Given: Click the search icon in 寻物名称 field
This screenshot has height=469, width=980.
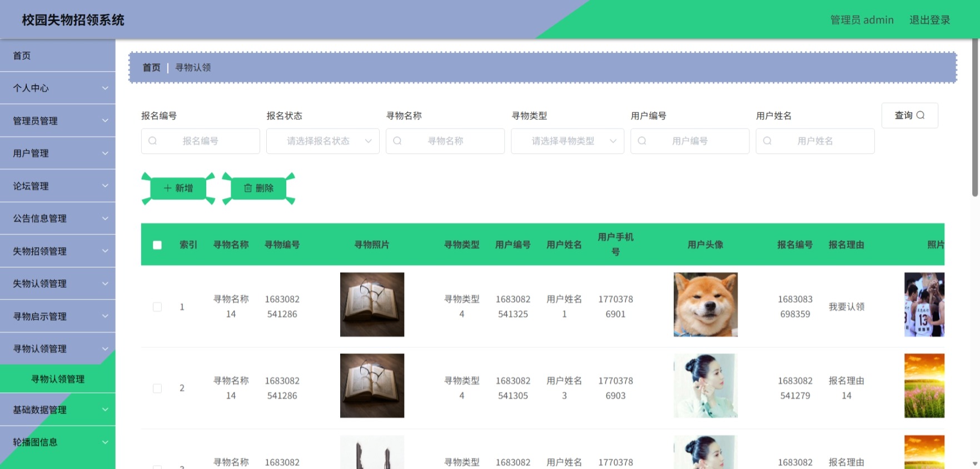Looking at the screenshot, I should click(x=397, y=141).
